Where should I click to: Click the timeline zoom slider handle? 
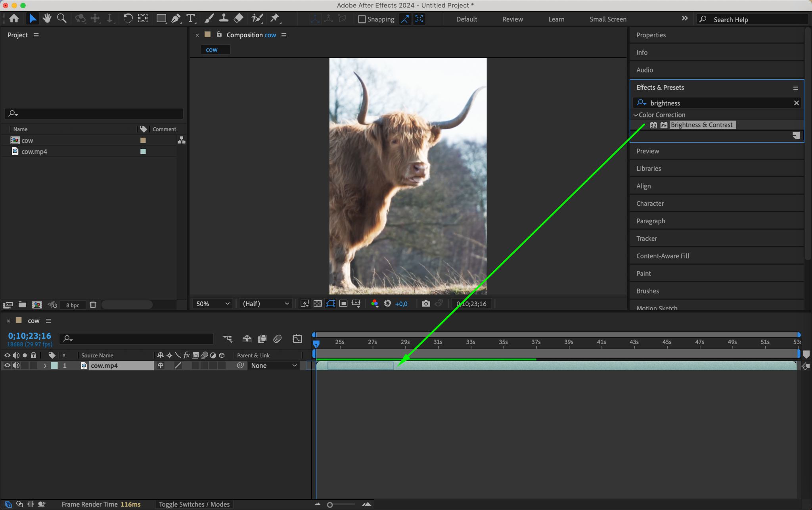tap(330, 505)
